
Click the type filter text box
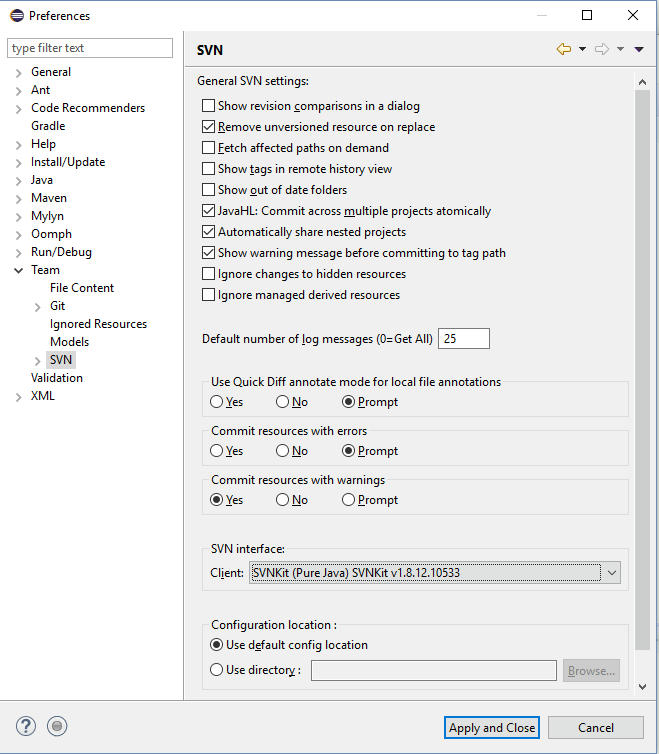pyautogui.click(x=90, y=48)
